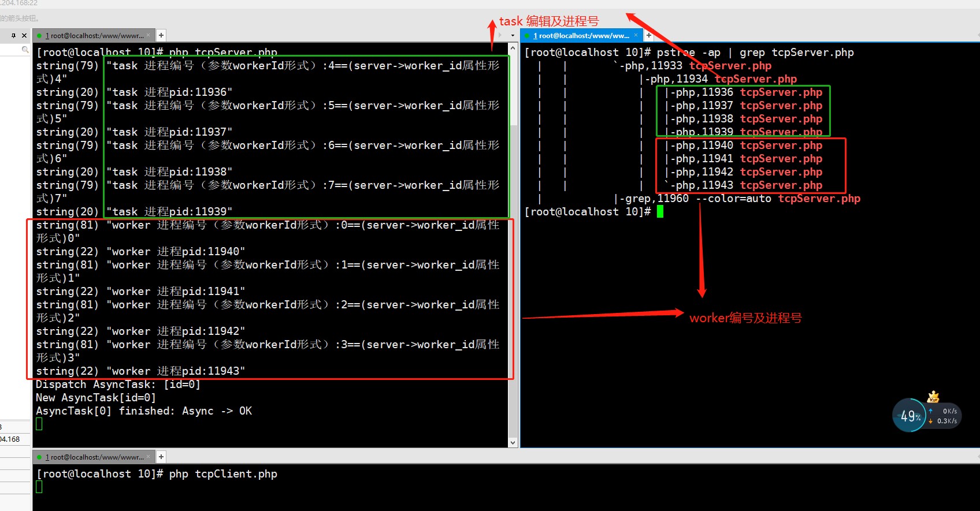980x511 pixels.
Task: Click the 'pstree -ap | grep tcpServer.php' command
Action: 755,52
